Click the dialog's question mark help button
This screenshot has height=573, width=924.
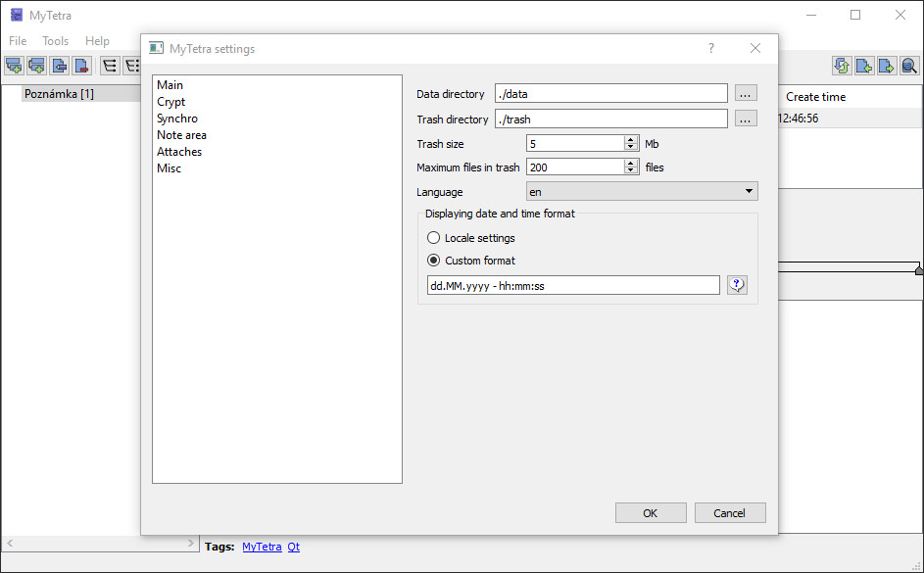[x=711, y=48]
